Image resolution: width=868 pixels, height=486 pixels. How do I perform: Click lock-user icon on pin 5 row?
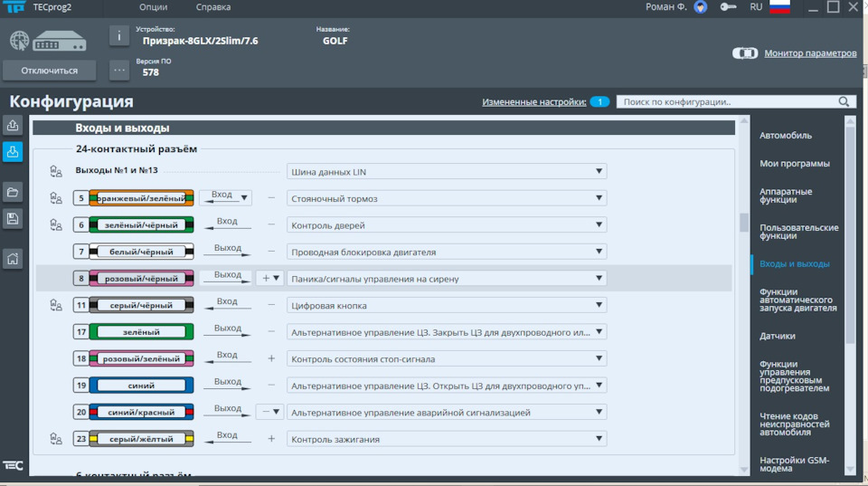point(56,198)
